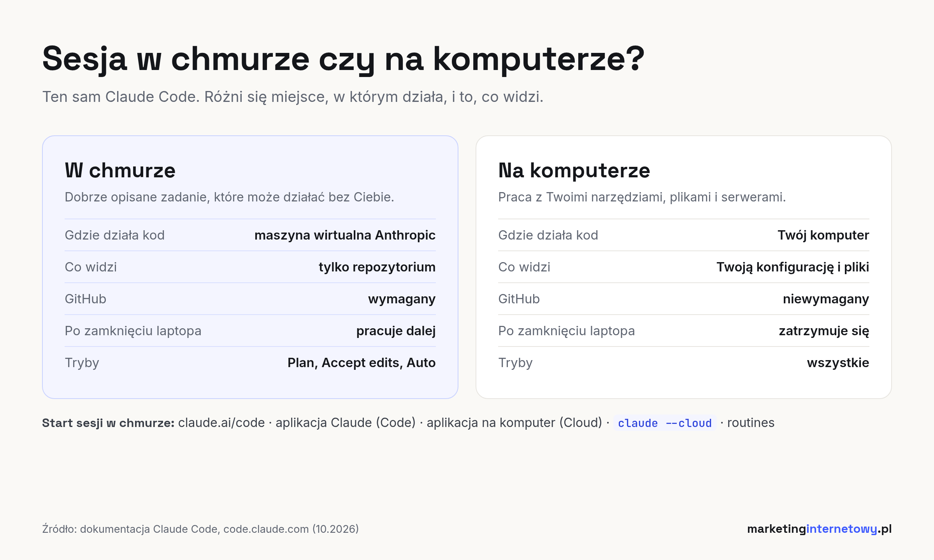The height and width of the screenshot is (560, 934).
Task: Click the value 'wszystkie'
Action: (x=838, y=363)
